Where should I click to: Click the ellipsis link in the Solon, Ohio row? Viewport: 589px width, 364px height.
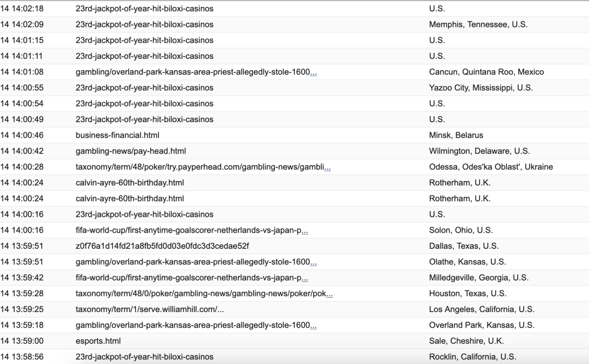pyautogui.click(x=305, y=230)
